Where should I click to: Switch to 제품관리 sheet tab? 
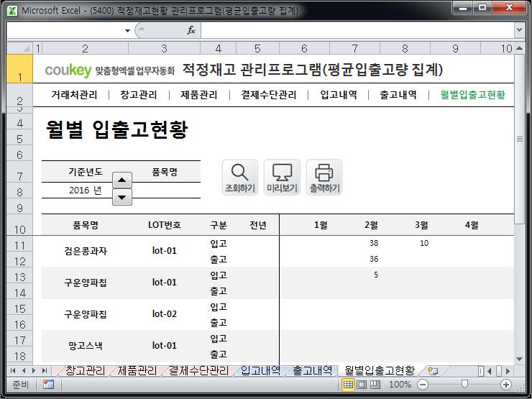pyautogui.click(x=137, y=370)
